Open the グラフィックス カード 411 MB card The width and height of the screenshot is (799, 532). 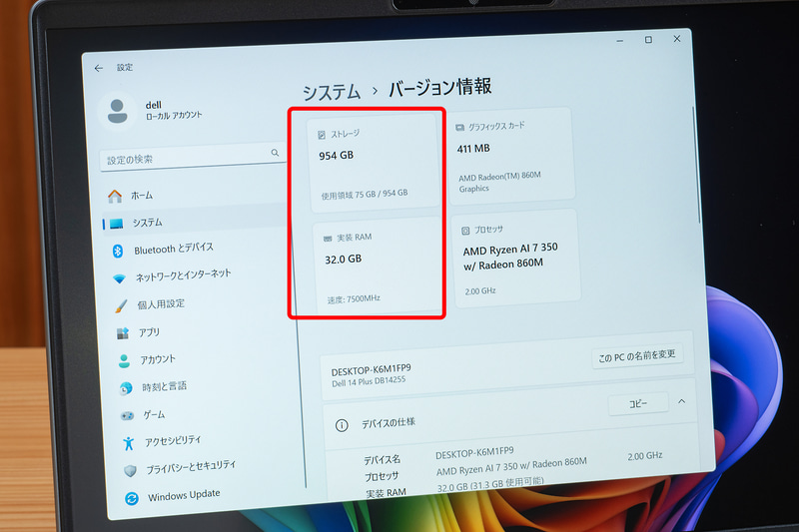(x=510, y=155)
